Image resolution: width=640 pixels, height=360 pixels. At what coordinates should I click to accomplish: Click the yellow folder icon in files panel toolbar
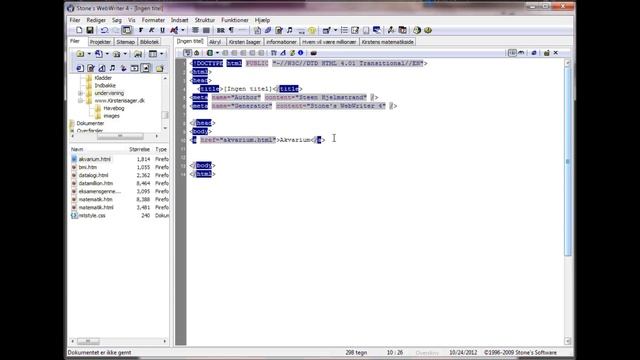click(160, 68)
